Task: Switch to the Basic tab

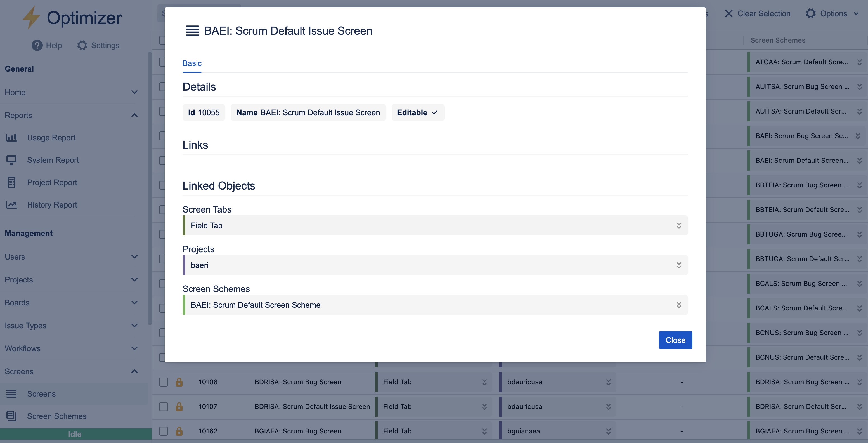Action: pos(192,63)
